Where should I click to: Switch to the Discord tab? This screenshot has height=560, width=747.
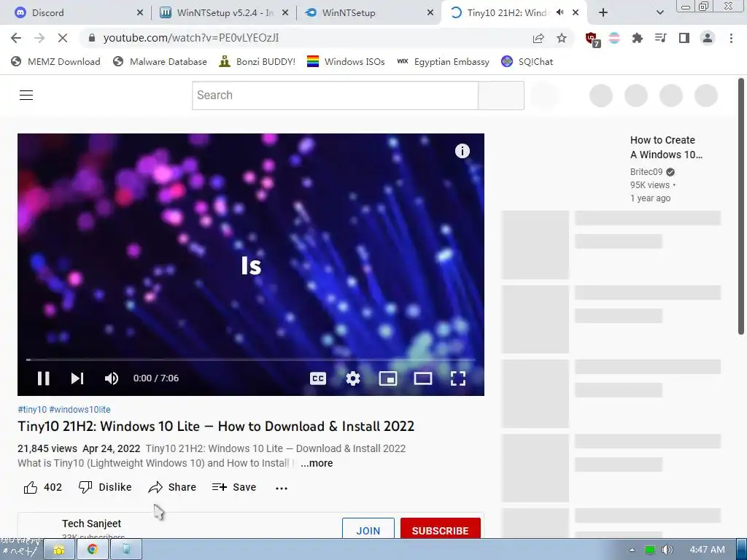click(x=79, y=13)
